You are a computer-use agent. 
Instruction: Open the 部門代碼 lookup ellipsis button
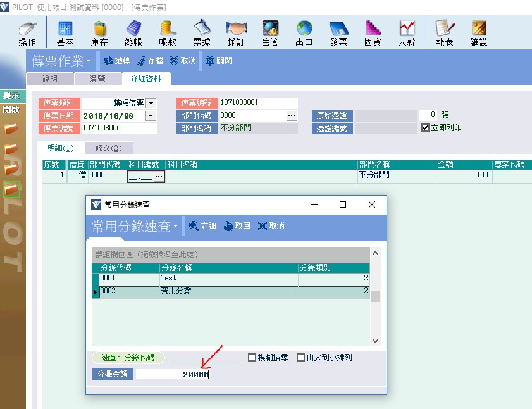[x=292, y=116]
